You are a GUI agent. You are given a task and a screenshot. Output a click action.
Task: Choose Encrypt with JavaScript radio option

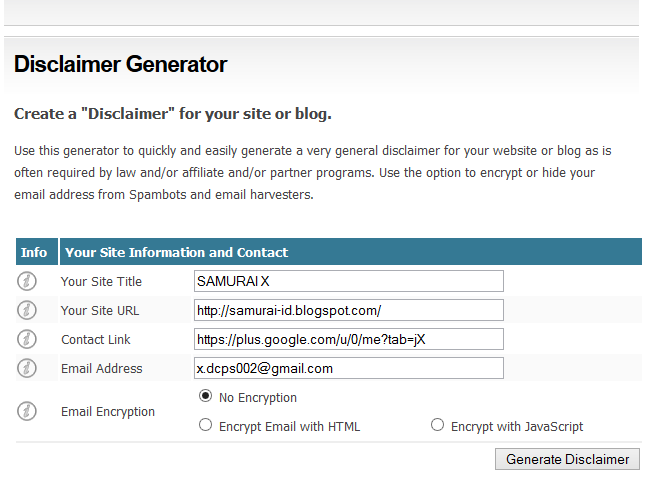pos(437,426)
